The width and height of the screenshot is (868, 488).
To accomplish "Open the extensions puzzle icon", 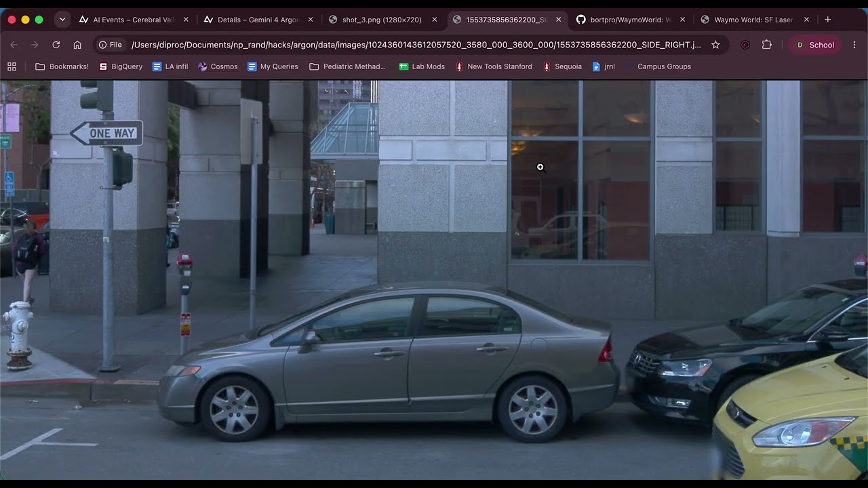I will click(767, 45).
